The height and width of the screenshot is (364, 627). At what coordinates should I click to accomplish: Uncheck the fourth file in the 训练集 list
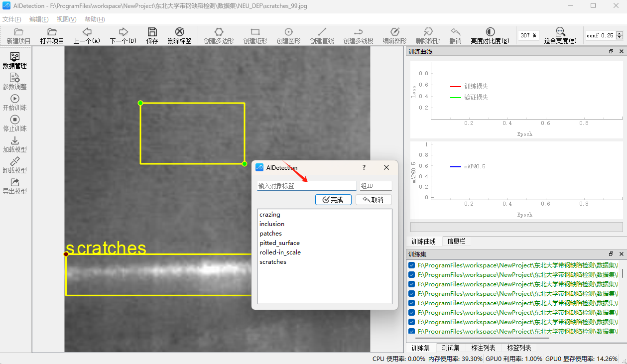pyautogui.click(x=412, y=294)
